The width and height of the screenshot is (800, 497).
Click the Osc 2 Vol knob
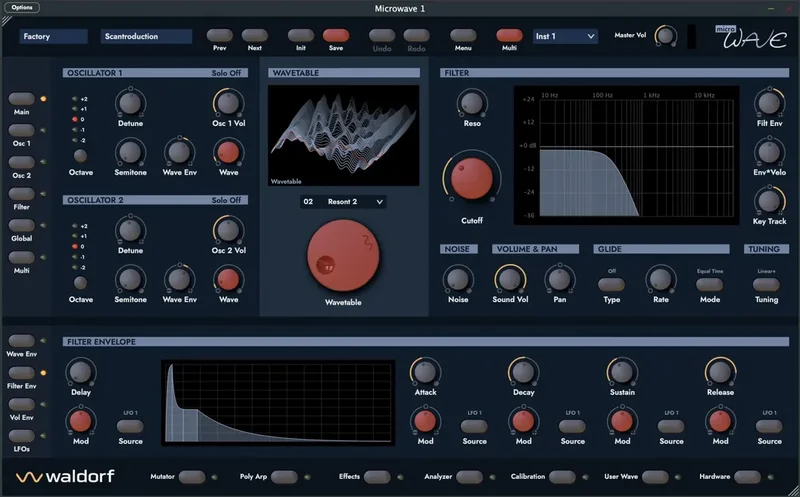click(x=228, y=230)
